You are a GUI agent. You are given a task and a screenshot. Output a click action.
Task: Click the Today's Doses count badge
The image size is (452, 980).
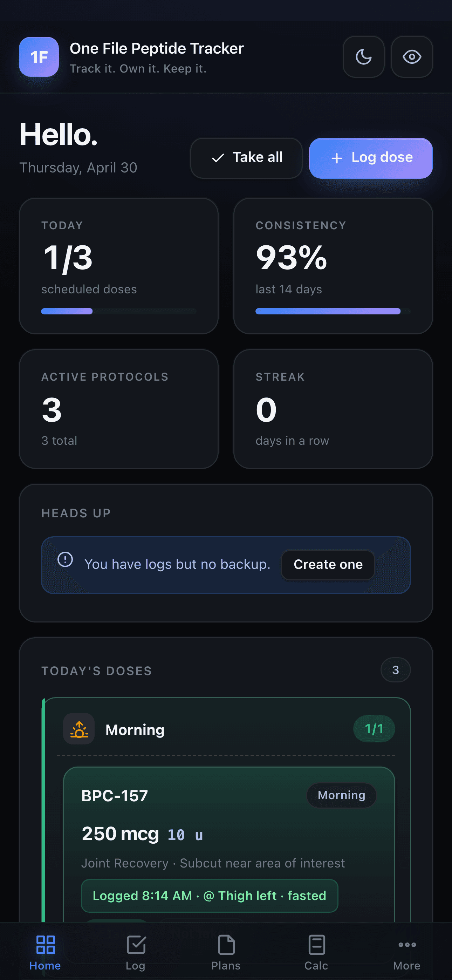[395, 670]
